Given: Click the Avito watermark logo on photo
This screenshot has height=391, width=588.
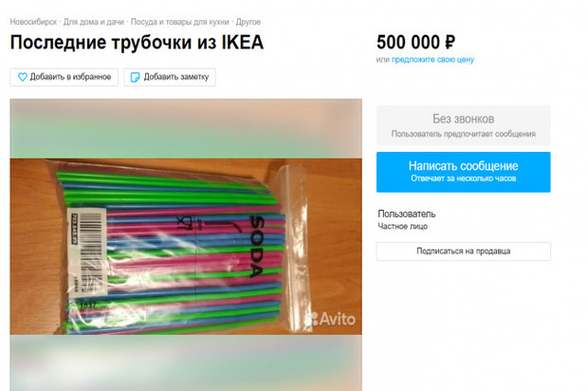Looking at the screenshot, I should click(330, 319).
